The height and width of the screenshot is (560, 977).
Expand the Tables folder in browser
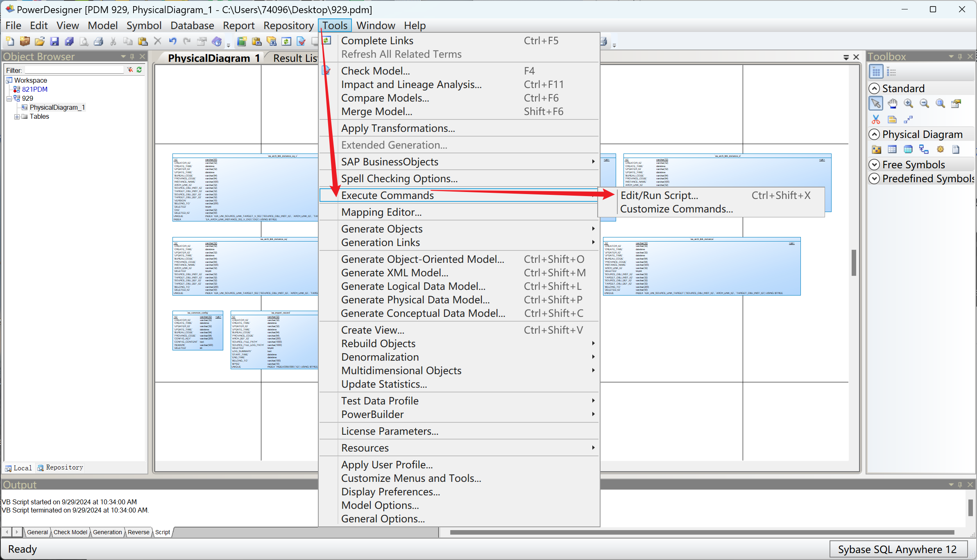17,117
